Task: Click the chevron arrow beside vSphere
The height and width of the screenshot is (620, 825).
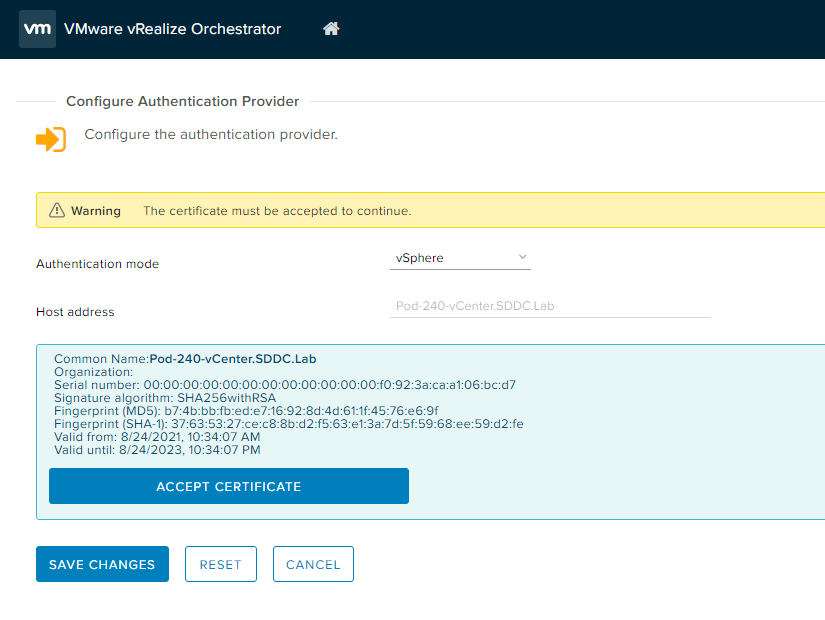Action: pos(522,258)
